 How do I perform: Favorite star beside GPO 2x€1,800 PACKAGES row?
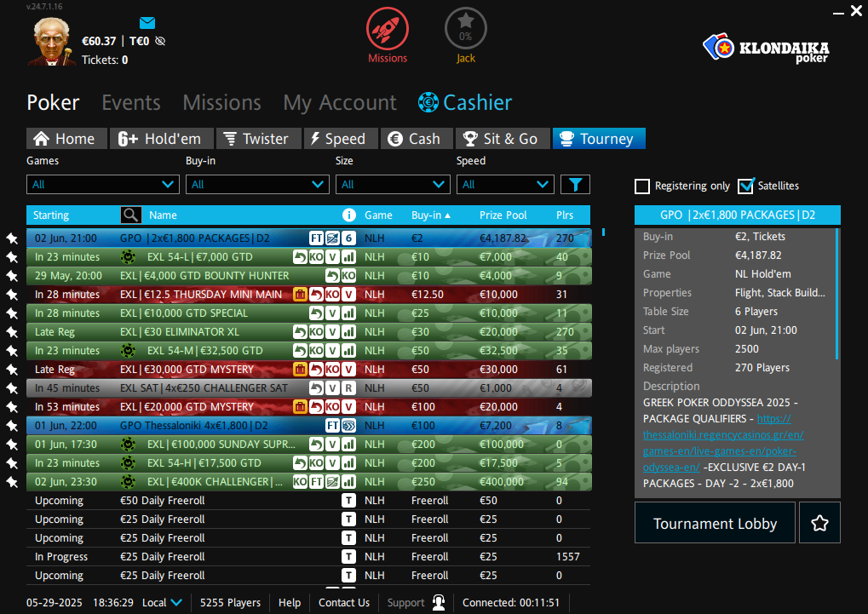pos(12,238)
